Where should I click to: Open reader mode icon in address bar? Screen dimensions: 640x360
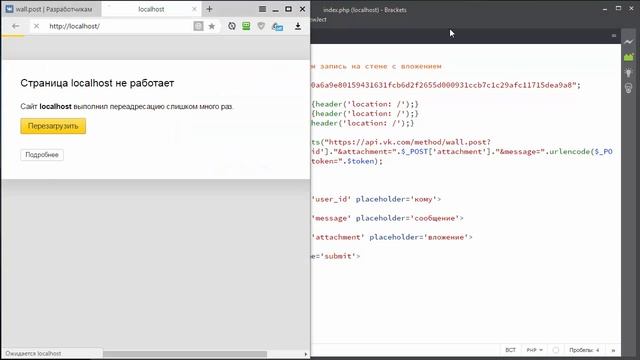[x=198, y=26]
